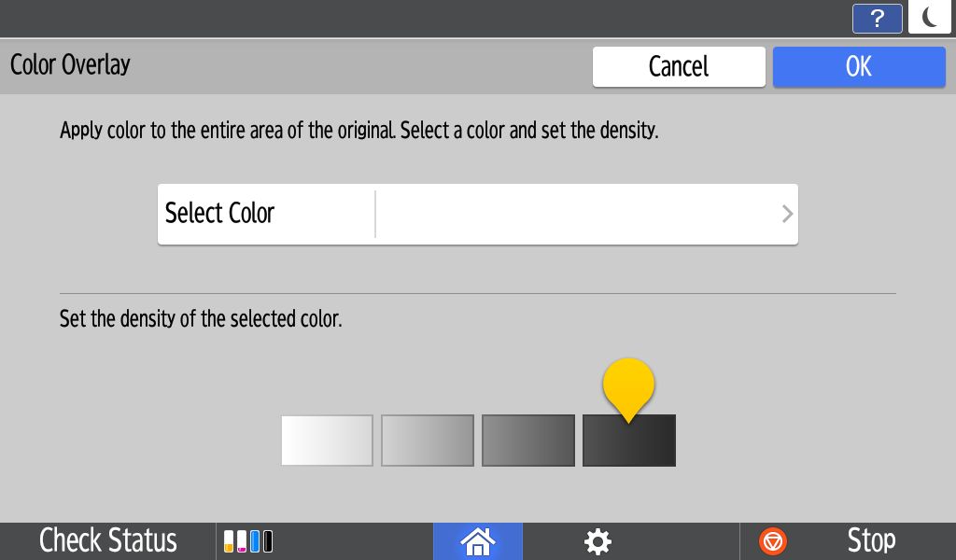Open the Select Color option row

[220, 214]
